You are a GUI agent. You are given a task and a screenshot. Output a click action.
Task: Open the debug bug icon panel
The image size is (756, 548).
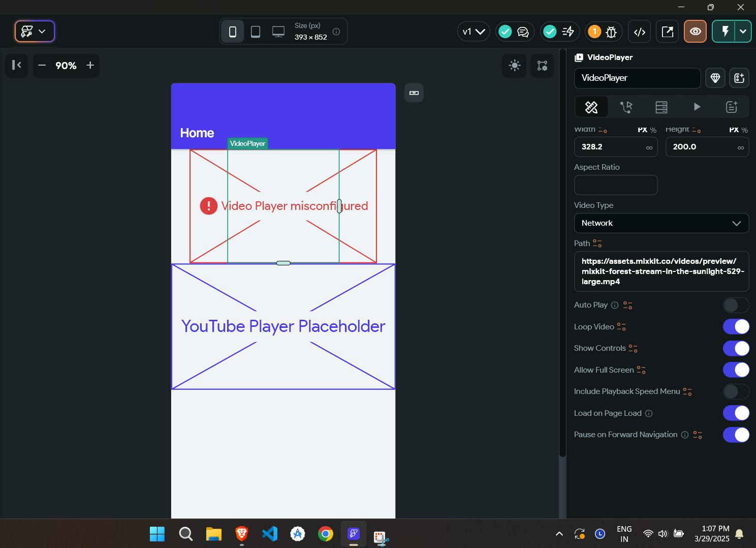pos(611,32)
